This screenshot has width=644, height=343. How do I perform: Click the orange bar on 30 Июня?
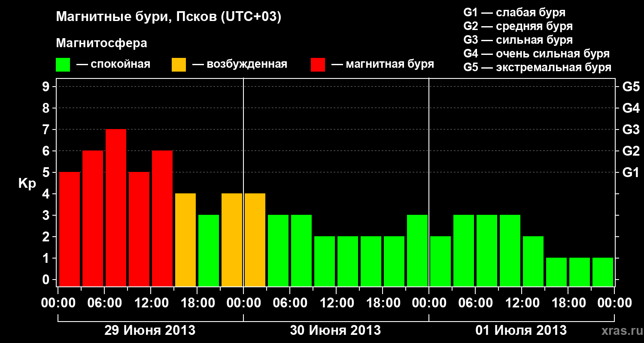255,240
